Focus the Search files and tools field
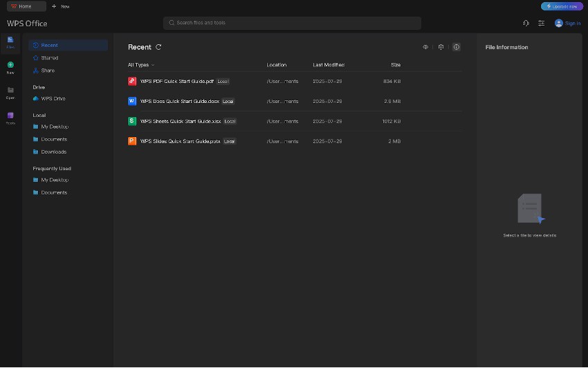 pos(292,23)
